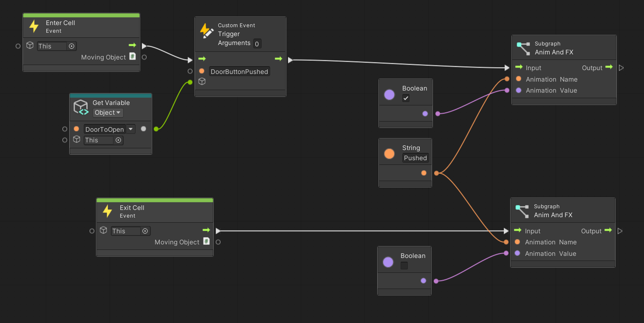Click object picker circle in Enter Cell's This field
This screenshot has height=323, width=644.
[71, 46]
